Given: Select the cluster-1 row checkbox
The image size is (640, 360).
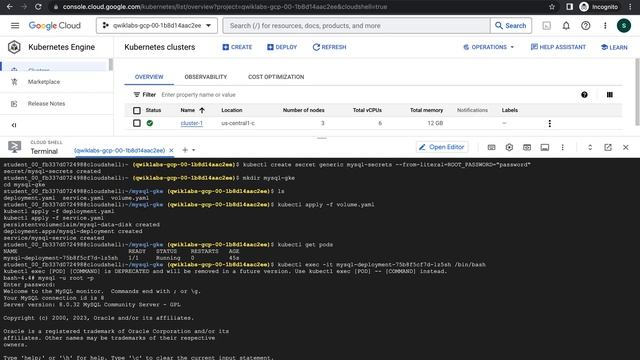Looking at the screenshot, I should (x=137, y=123).
